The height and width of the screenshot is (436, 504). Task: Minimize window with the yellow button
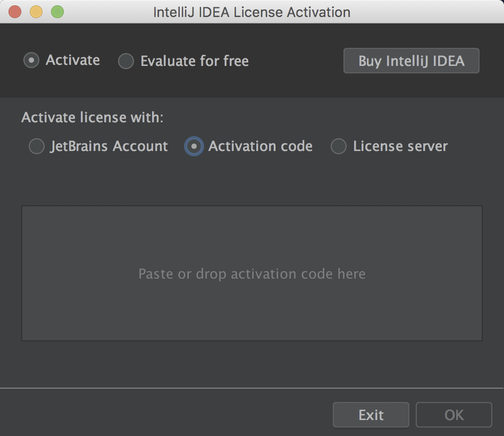click(36, 12)
